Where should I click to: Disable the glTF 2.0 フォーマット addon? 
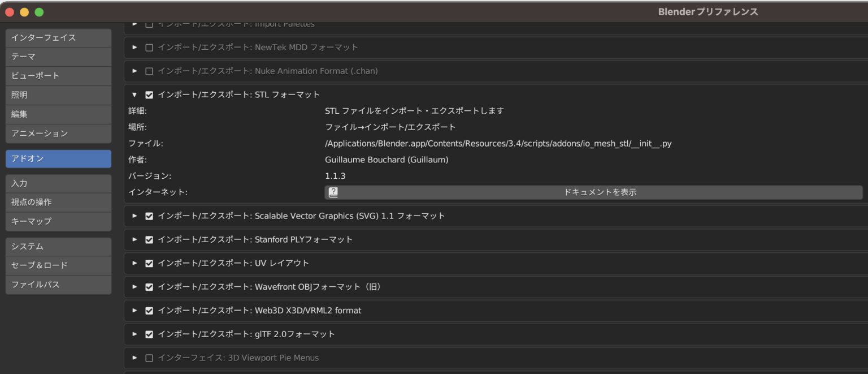click(x=149, y=334)
